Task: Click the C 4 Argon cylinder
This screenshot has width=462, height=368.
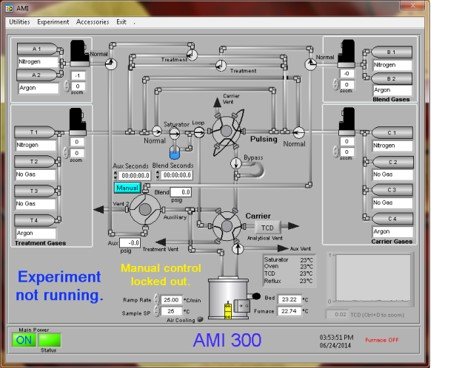Action: (392, 219)
